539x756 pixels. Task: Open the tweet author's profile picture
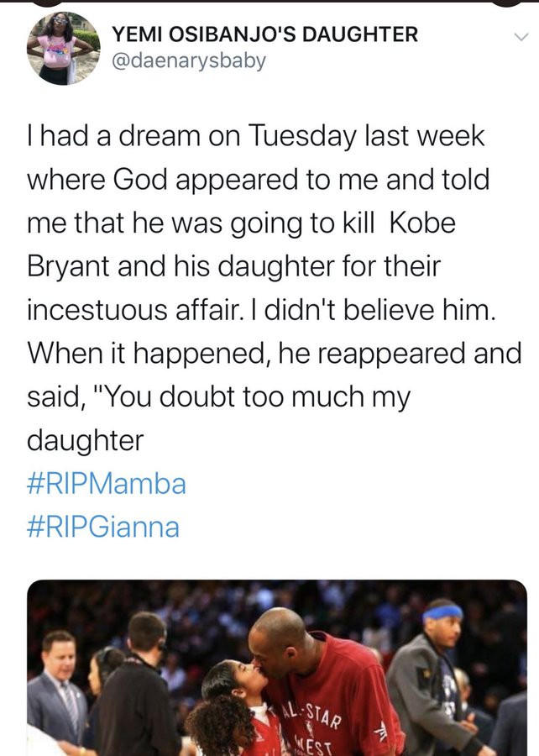click(x=64, y=48)
